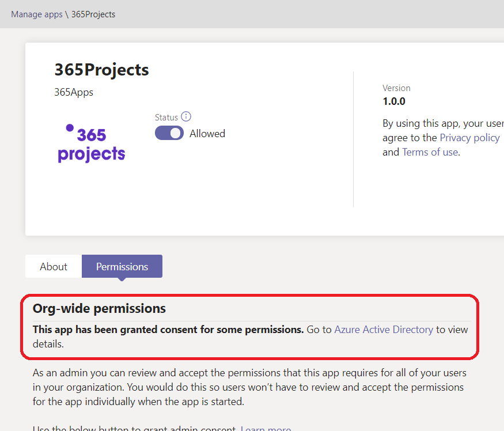This screenshot has height=431, width=504.
Task: Click the Status info icon
Action: coord(185,117)
